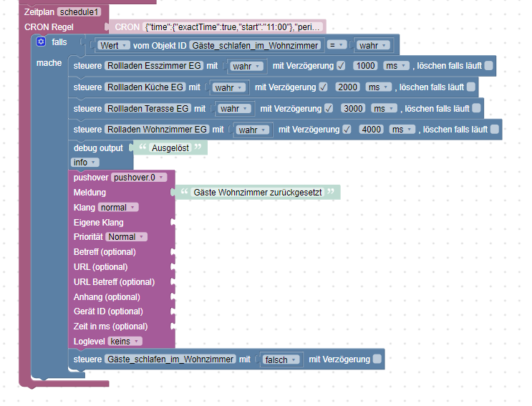Click the URL Betreff (optional) label

coord(115,282)
